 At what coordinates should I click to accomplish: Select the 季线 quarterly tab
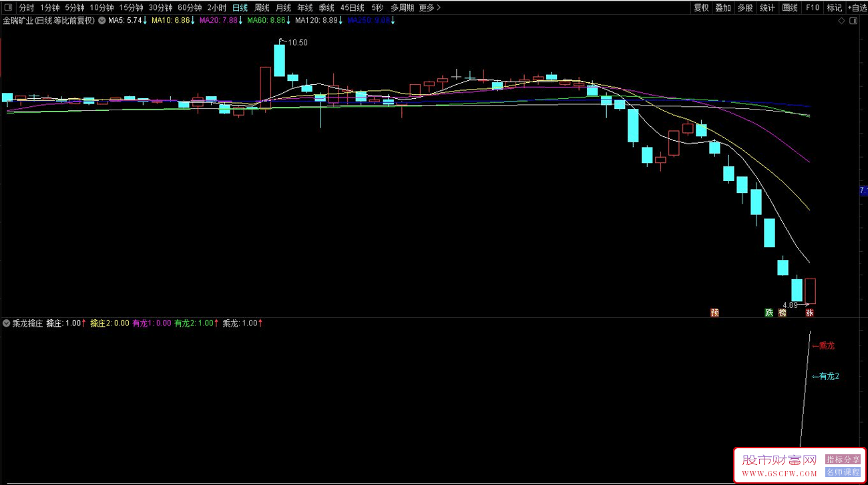point(327,8)
